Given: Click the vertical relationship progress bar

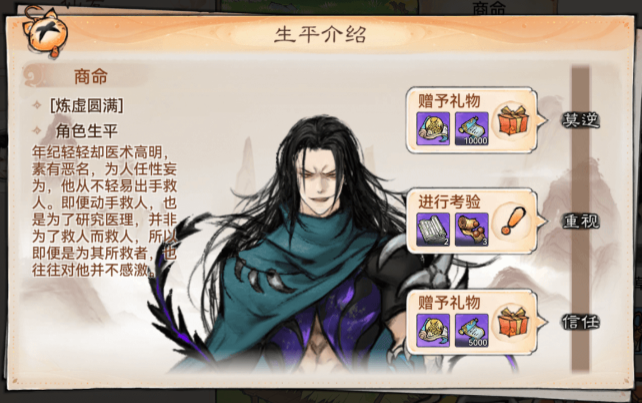Looking at the screenshot, I should click(580, 219).
